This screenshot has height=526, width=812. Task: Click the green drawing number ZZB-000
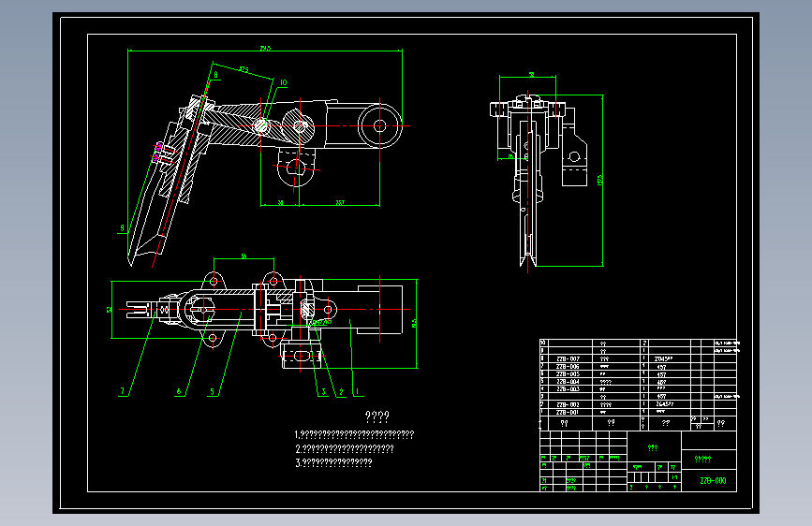coord(713,480)
